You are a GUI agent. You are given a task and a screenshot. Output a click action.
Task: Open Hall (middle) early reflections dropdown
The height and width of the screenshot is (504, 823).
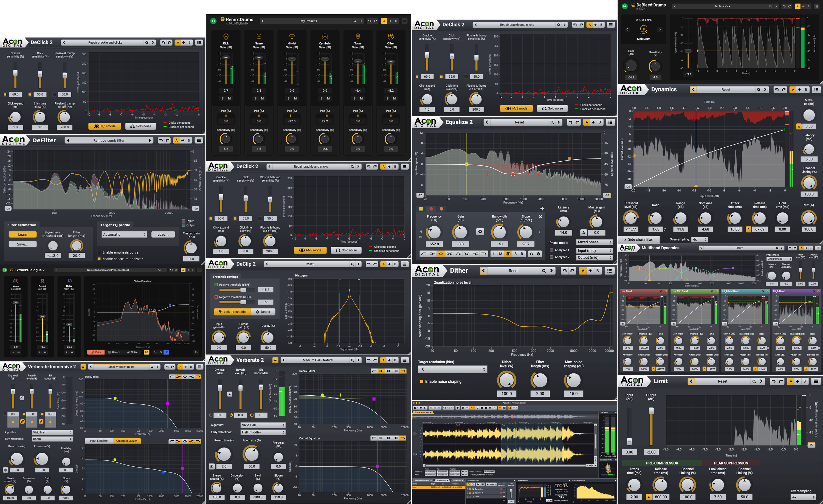pos(263,432)
